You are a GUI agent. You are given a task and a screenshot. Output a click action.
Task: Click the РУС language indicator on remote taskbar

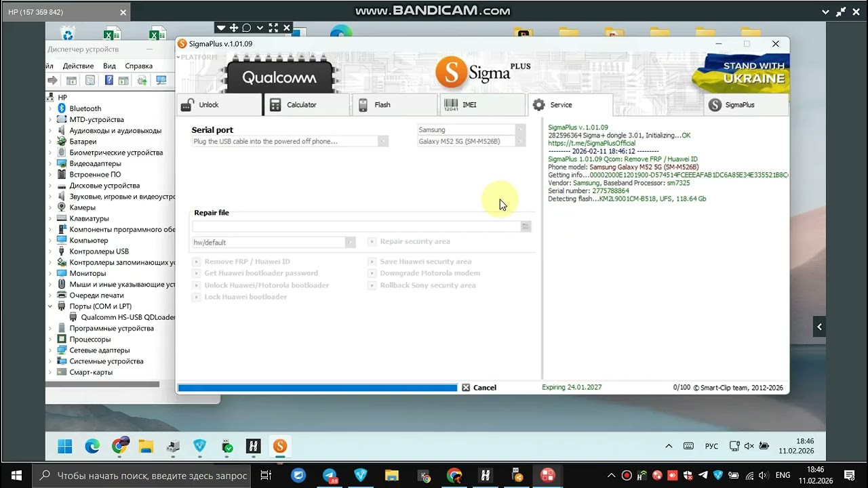(x=711, y=447)
